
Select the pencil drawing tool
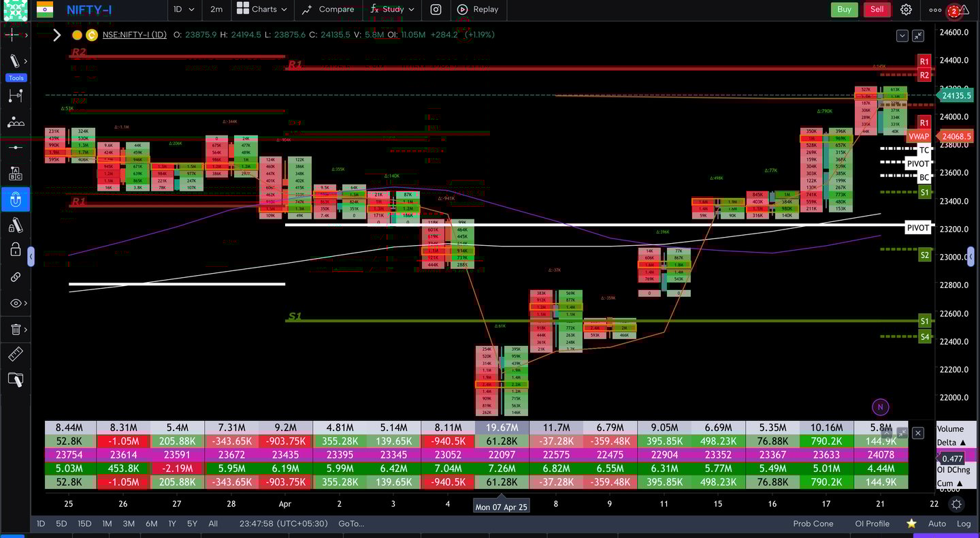pos(14,61)
